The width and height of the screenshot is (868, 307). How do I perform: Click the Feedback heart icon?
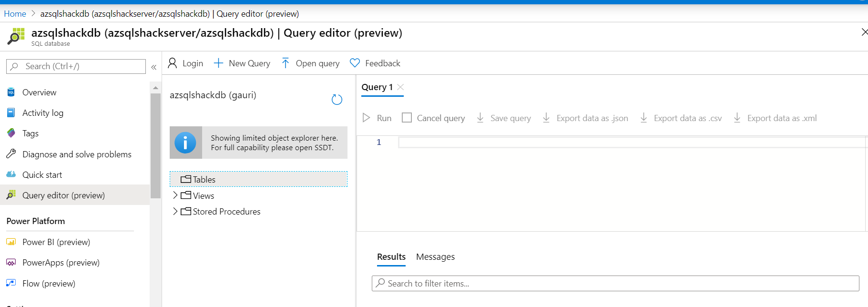point(355,63)
